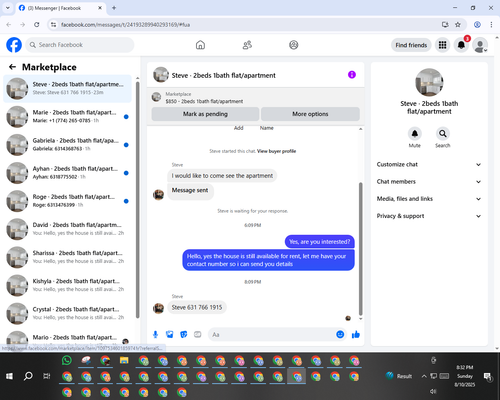Viewport: 500px width, 400px height.
Task: Attach a file using the photo icon
Action: [170, 334]
